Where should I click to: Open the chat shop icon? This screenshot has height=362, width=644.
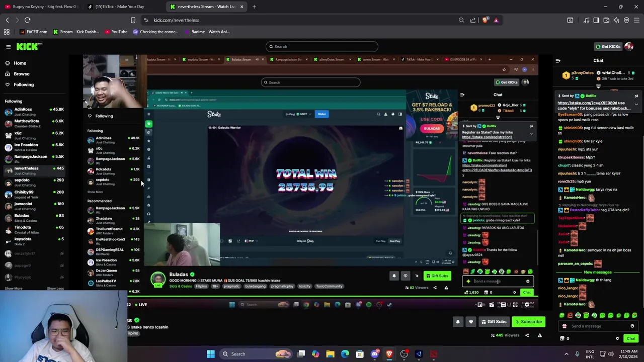point(562,338)
